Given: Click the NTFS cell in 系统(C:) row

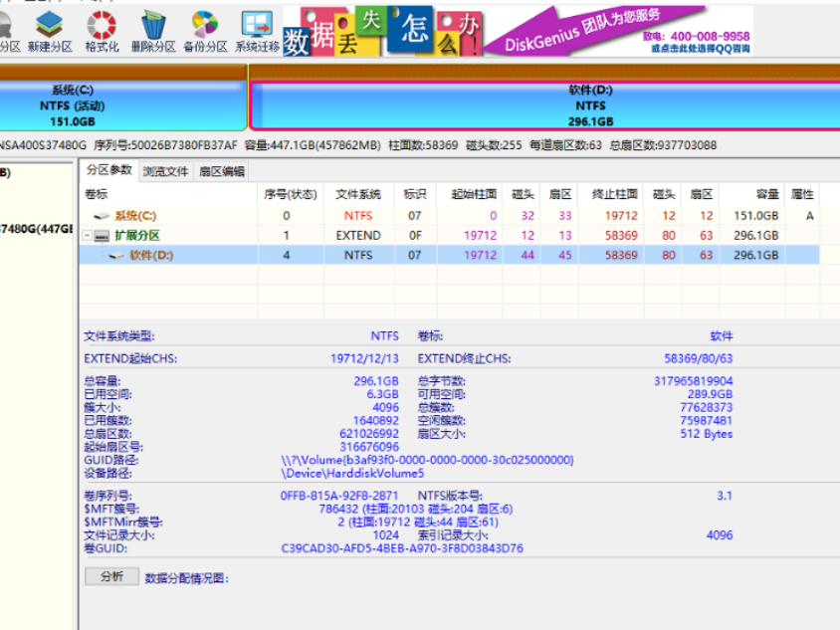Looking at the screenshot, I should pyautogui.click(x=358, y=215).
